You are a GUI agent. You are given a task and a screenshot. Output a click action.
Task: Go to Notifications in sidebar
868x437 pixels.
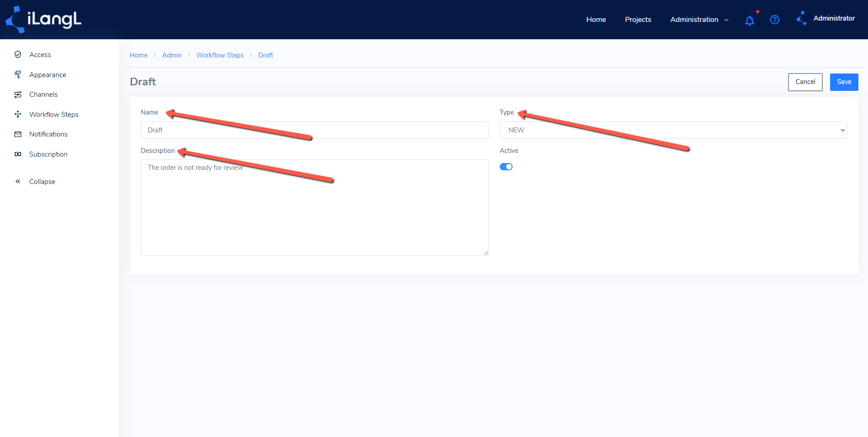pyautogui.click(x=48, y=134)
